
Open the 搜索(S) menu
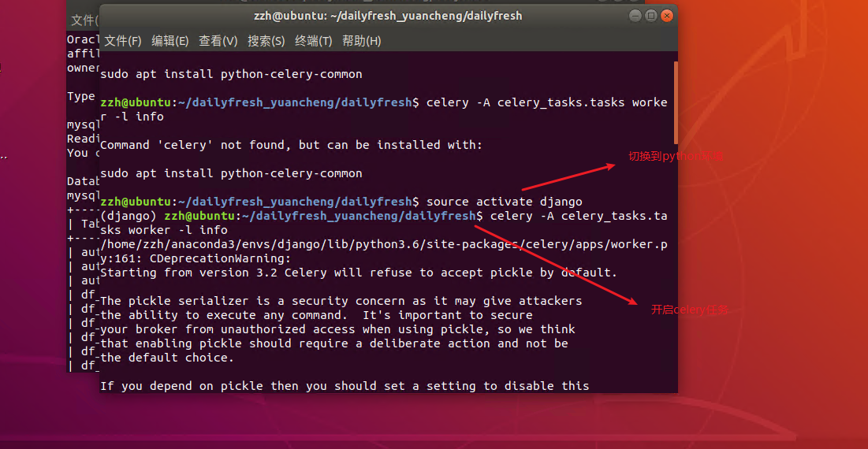click(266, 41)
